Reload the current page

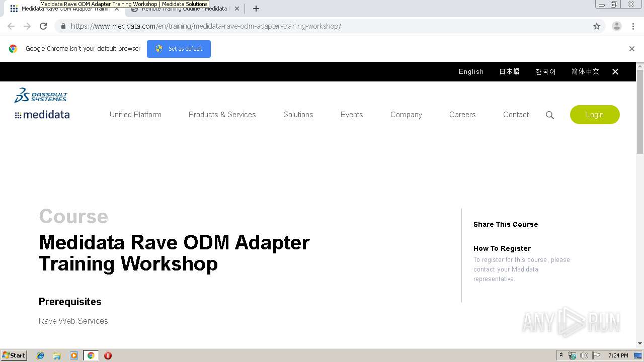(x=43, y=26)
